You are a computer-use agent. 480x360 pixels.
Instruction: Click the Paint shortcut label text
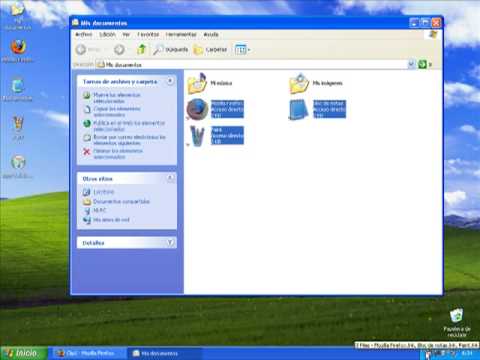(x=227, y=135)
